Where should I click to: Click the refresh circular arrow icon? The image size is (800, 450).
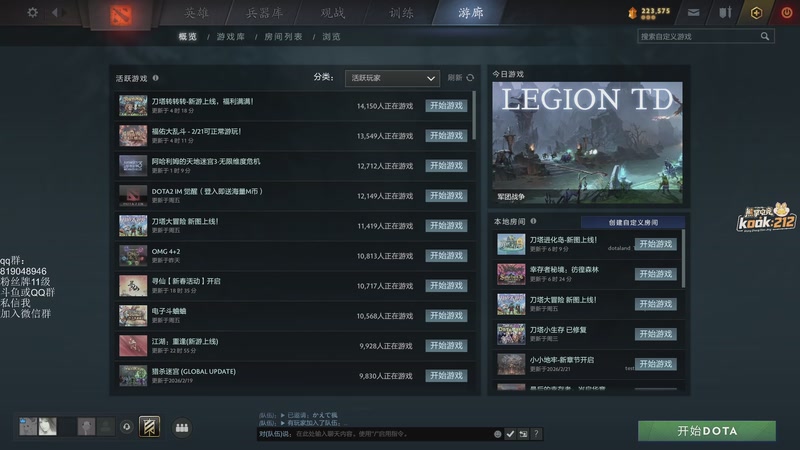point(470,78)
